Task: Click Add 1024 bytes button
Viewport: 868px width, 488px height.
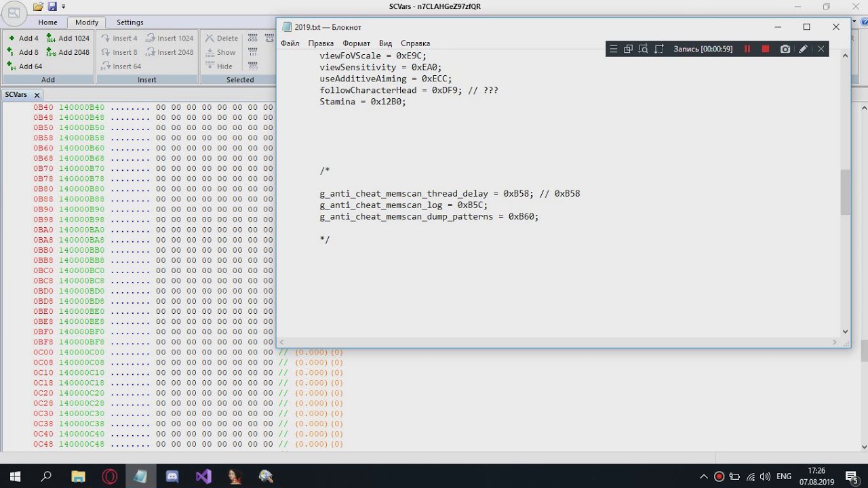Action: click(x=68, y=39)
